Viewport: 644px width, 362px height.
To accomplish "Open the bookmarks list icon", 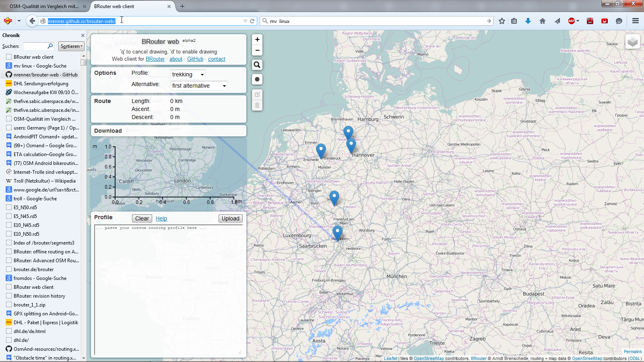I will click(x=514, y=21).
